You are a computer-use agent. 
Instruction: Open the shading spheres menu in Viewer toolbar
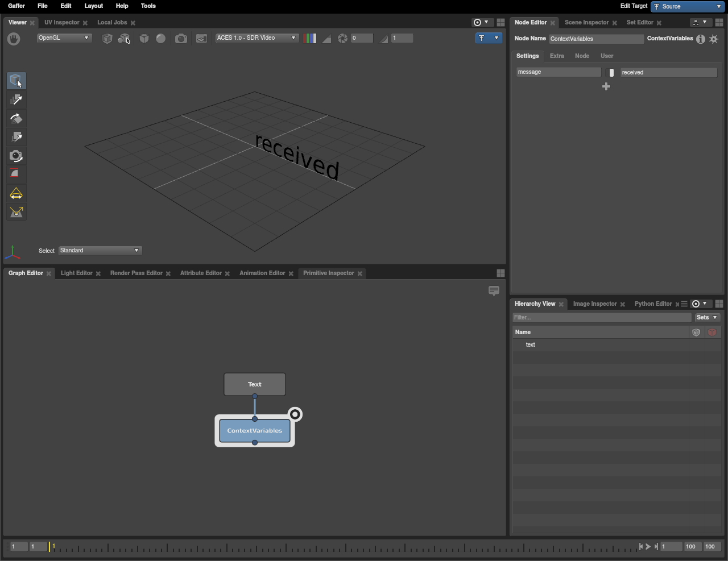click(124, 38)
